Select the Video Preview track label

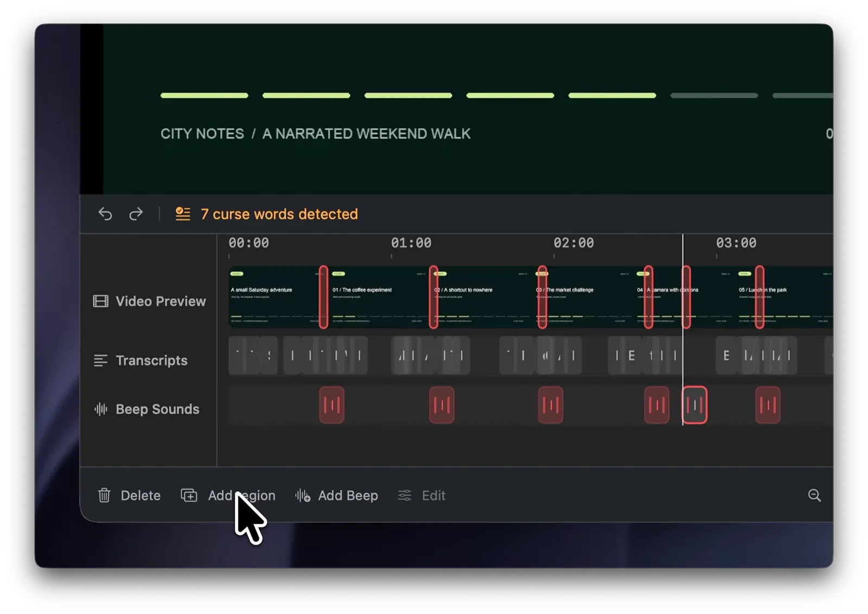point(161,301)
